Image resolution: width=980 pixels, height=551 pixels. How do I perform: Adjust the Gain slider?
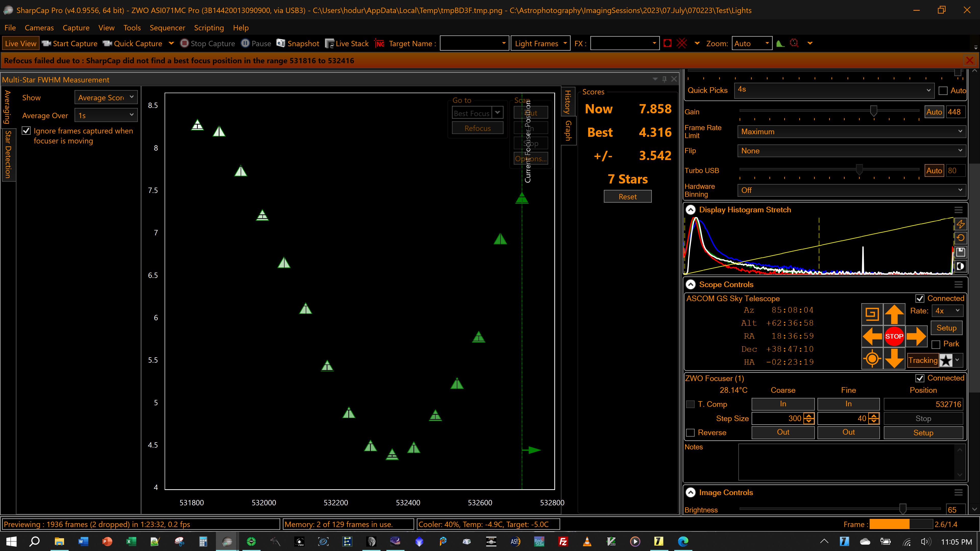[874, 111]
